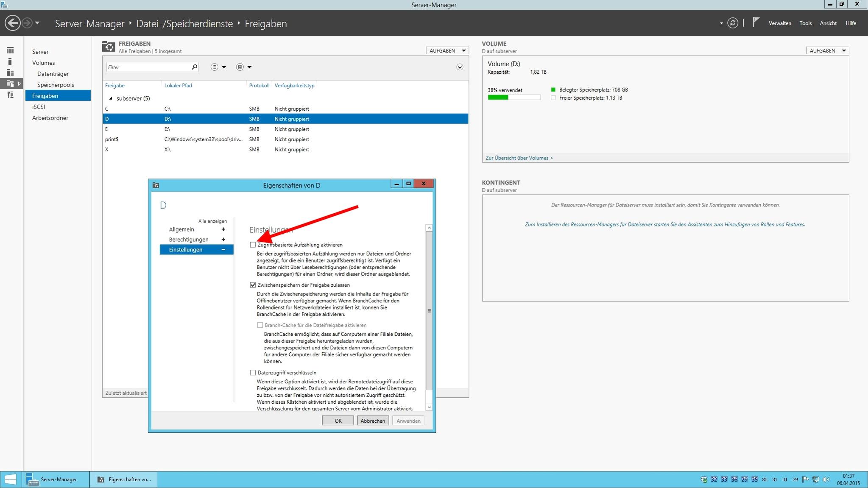This screenshot has width=868, height=488.
Task: Enable Zugriffsbasierte Aufzählung aktivieren checkbox
Action: pyautogui.click(x=253, y=245)
